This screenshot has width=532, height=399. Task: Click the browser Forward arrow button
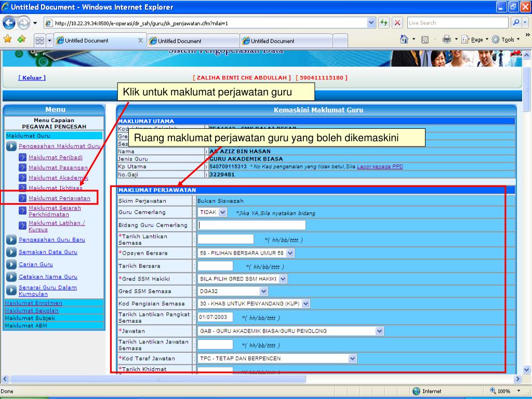click(x=23, y=23)
